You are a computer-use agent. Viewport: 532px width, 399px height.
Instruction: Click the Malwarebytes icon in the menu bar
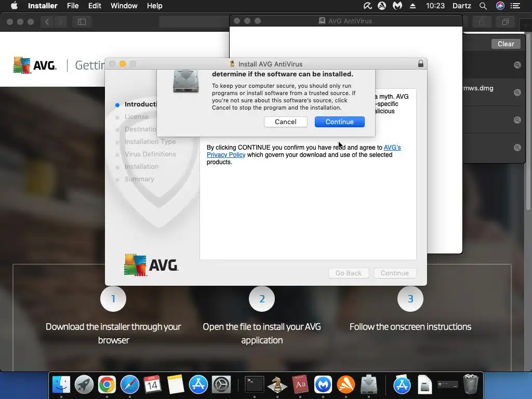(397, 6)
